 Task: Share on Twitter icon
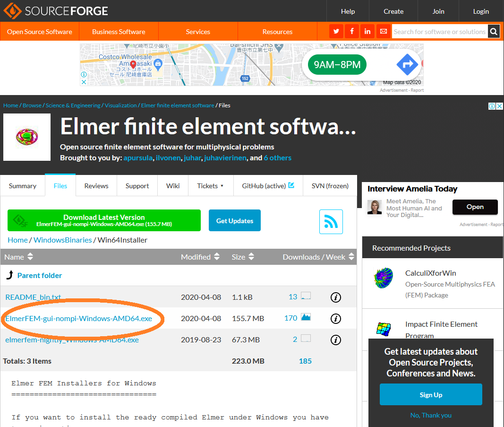point(336,31)
